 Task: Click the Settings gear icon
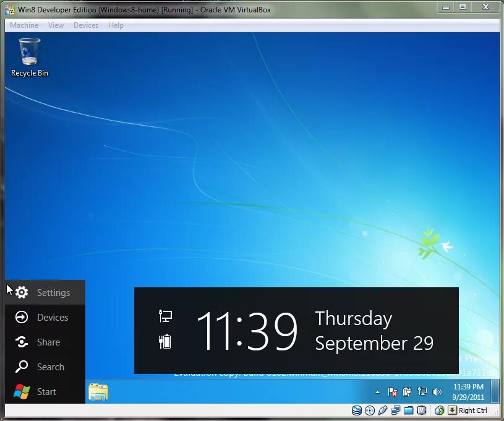[x=22, y=292]
